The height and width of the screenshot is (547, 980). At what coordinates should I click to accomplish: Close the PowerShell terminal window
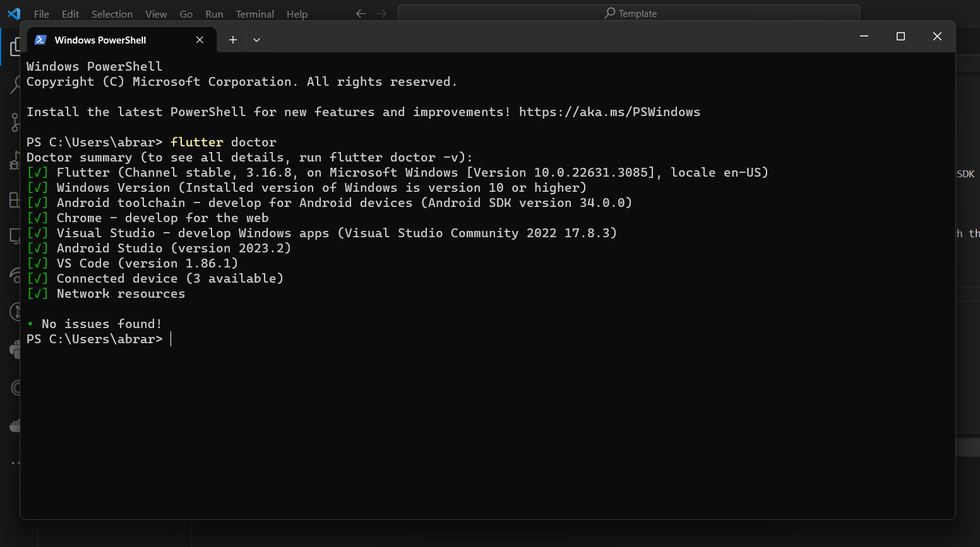pos(937,37)
